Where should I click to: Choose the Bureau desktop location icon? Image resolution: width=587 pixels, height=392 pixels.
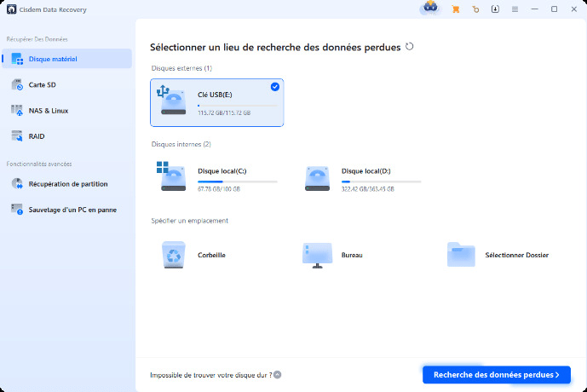317,254
